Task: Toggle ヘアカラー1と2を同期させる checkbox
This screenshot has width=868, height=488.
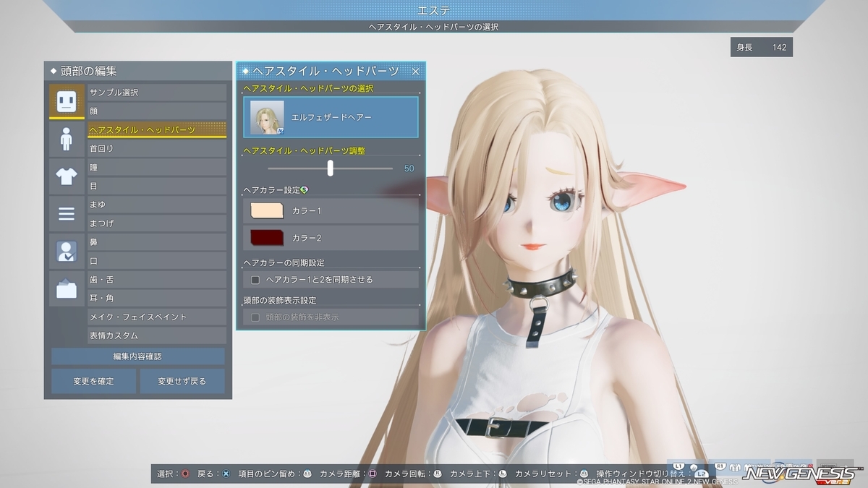Action: 255,279
